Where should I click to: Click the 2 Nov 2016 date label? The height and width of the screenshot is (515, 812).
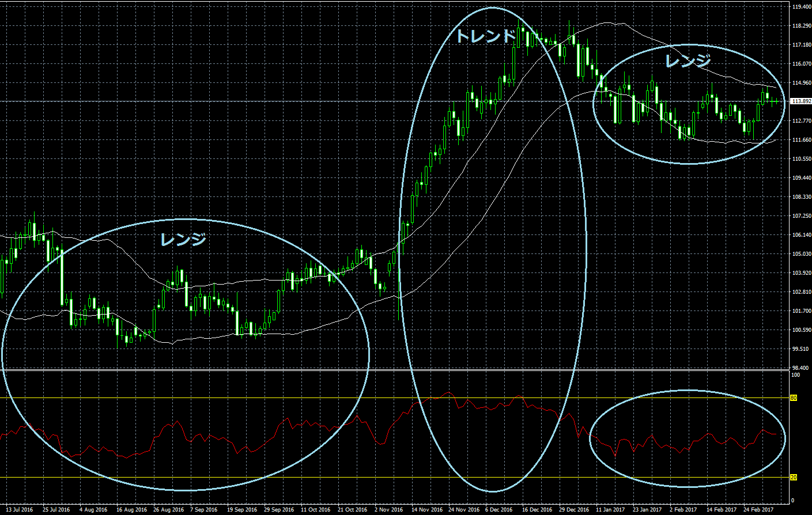[x=388, y=509]
